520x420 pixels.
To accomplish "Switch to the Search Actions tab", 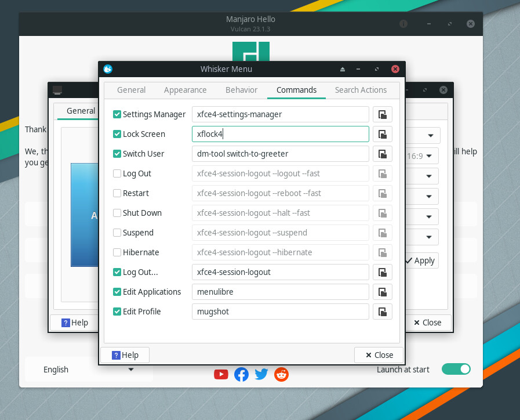I will (x=361, y=90).
